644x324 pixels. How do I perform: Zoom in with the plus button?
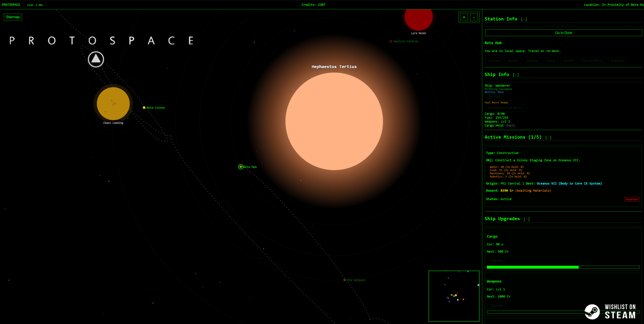(x=464, y=17)
